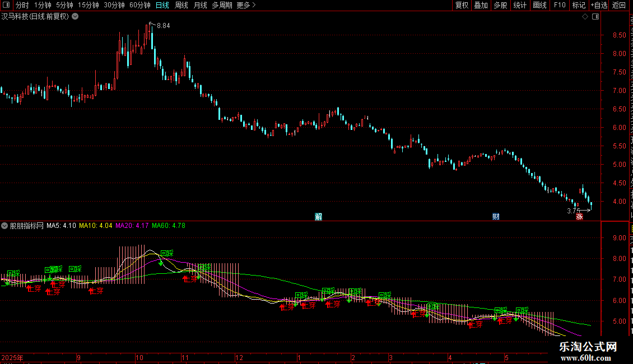Click the 解 event marker icon
The width and height of the screenshot is (633, 364).
(x=319, y=217)
